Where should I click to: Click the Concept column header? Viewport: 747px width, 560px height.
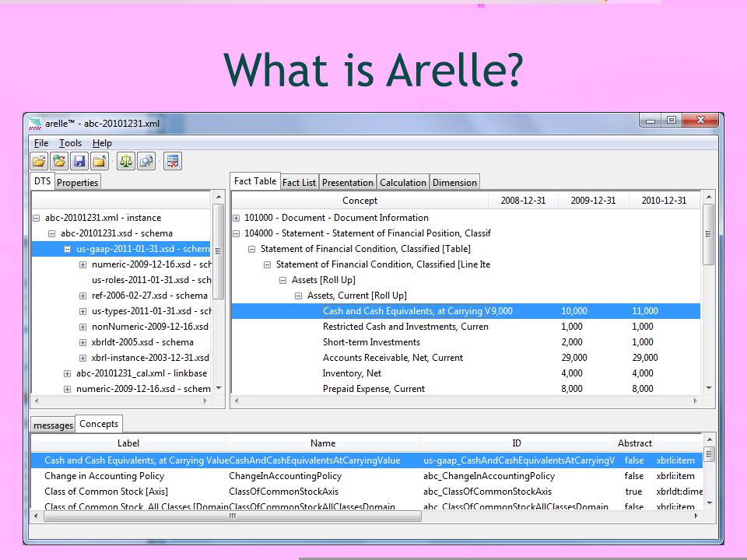[x=359, y=201]
